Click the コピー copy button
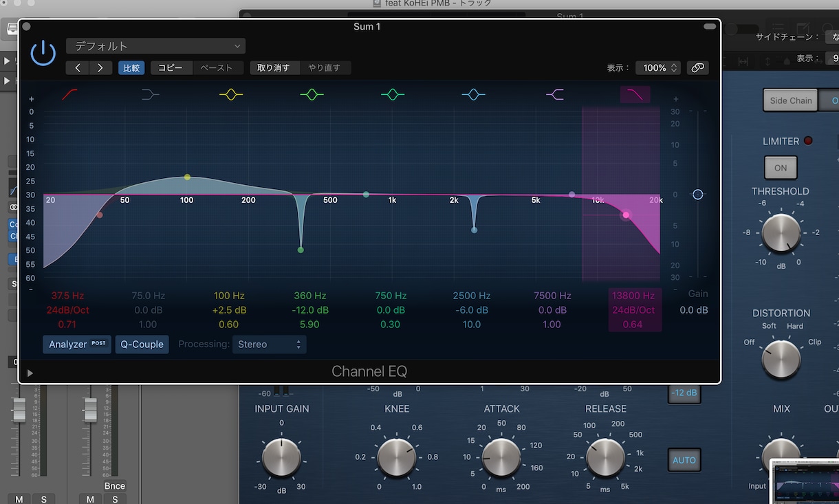This screenshot has height=504, width=839. click(171, 67)
